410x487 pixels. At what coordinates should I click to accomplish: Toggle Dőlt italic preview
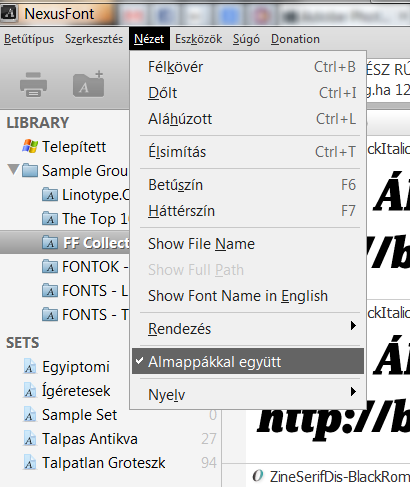point(248,93)
